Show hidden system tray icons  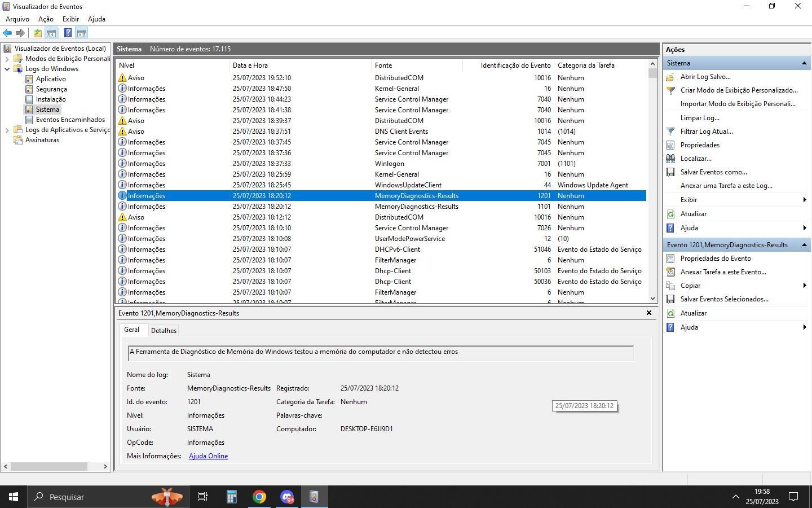(735, 497)
